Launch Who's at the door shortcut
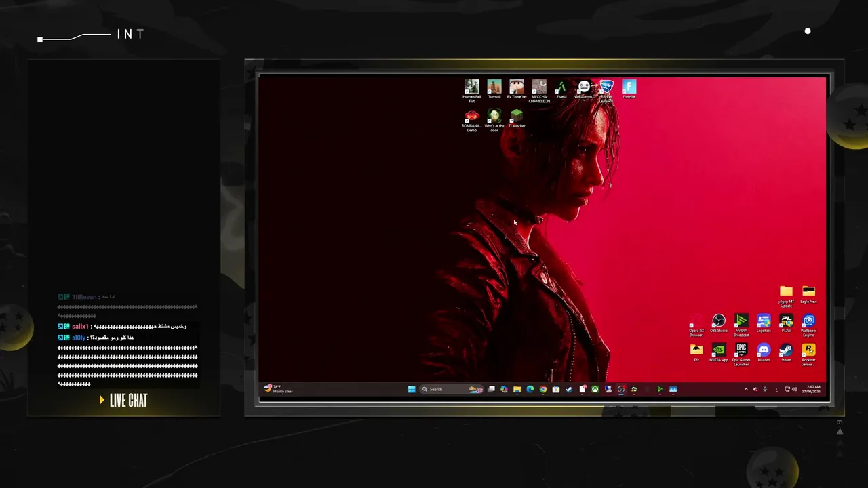Screen dimensions: 868x488 click(x=494, y=120)
